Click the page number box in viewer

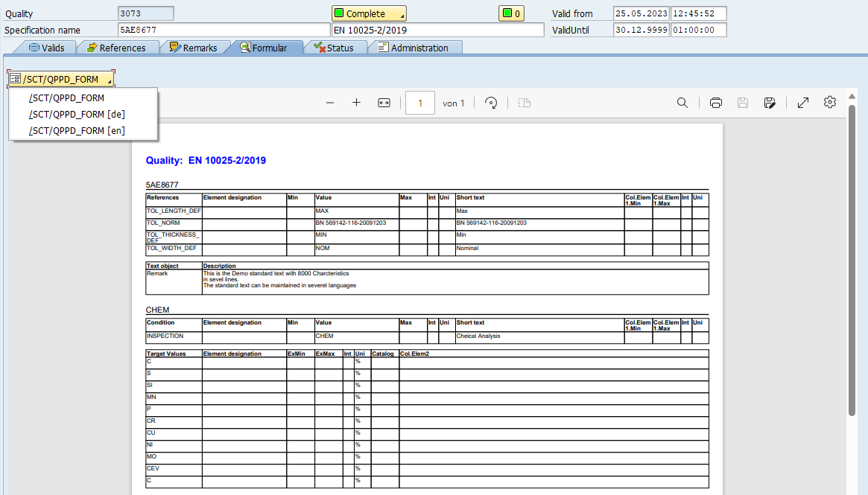420,103
